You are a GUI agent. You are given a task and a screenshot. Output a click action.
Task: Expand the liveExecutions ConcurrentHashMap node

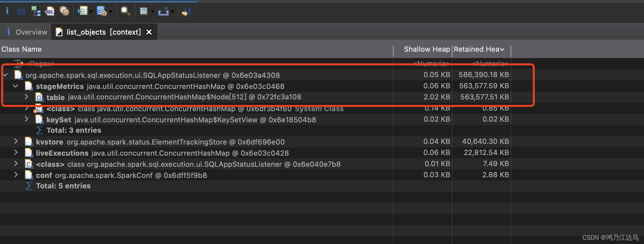point(16,152)
